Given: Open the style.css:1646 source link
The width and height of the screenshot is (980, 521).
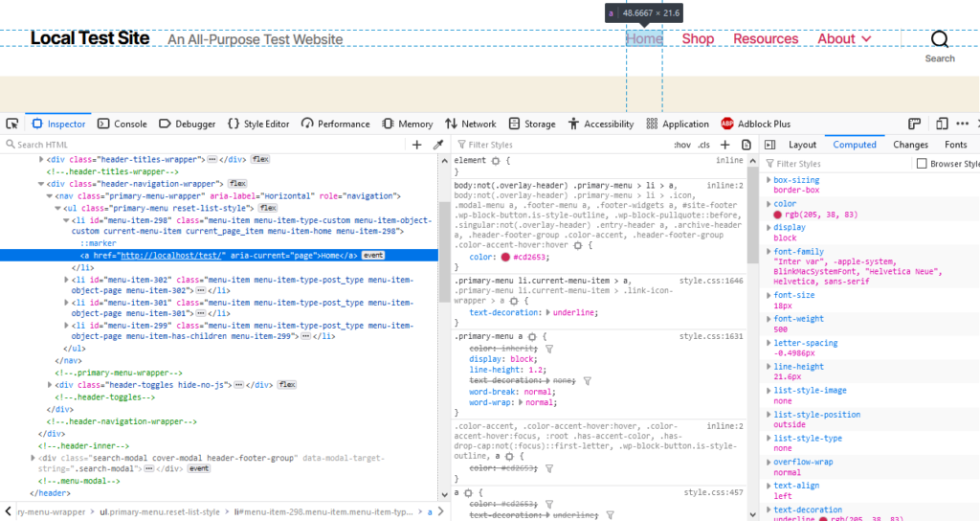Looking at the screenshot, I should point(711,281).
